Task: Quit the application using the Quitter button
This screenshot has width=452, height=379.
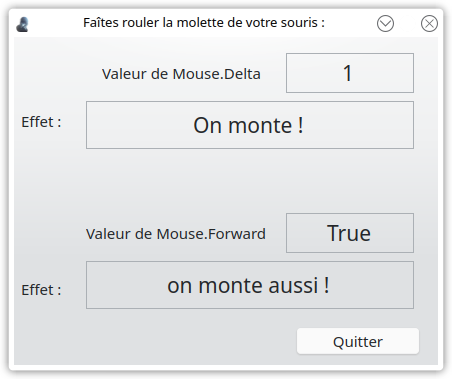Action: [x=358, y=341]
